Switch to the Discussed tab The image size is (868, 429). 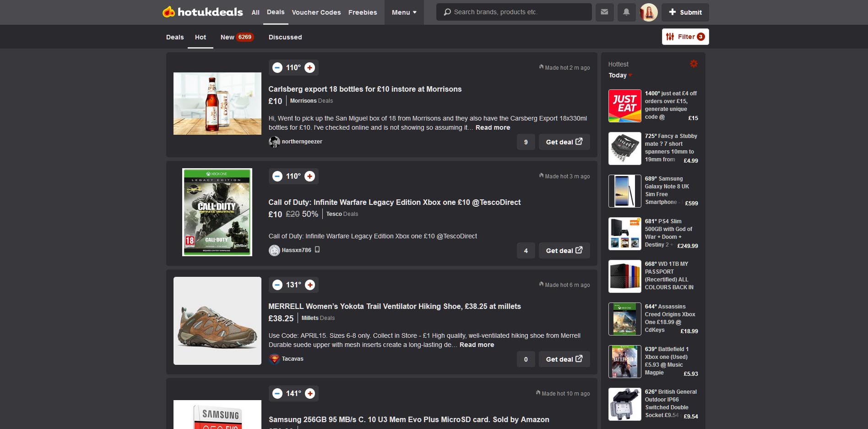(x=285, y=37)
